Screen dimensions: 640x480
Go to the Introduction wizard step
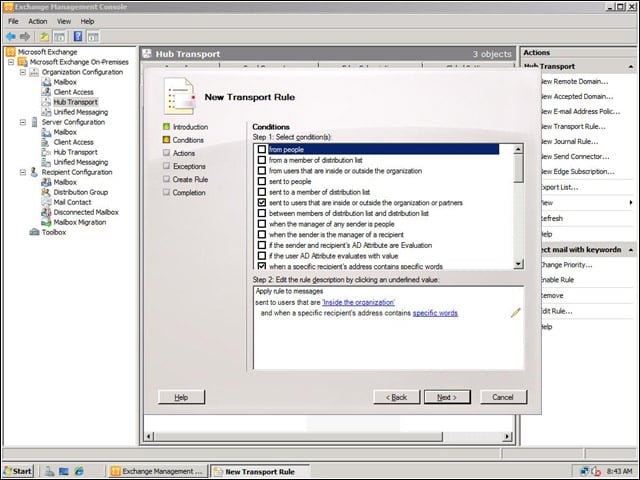(x=190, y=127)
